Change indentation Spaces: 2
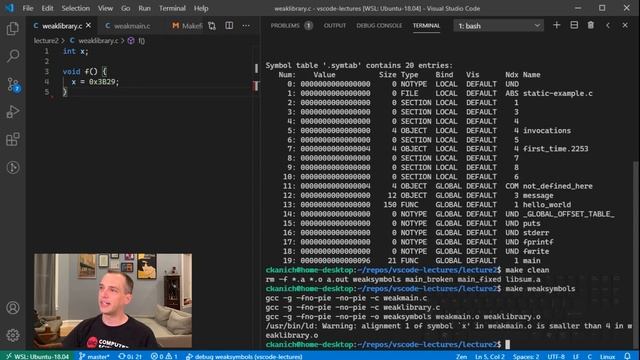Screen dimensions: 640x360 (526, 356)
